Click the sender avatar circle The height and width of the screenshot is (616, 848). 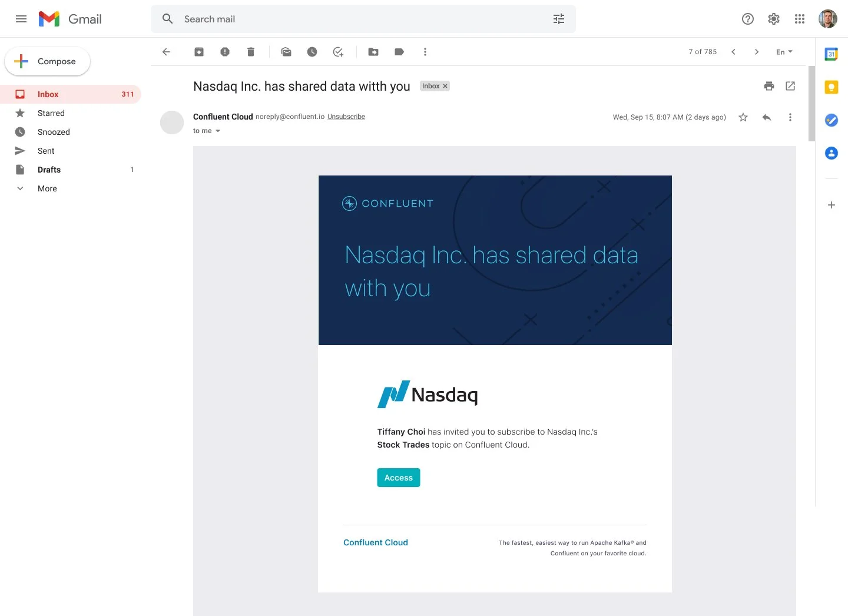pos(172,122)
